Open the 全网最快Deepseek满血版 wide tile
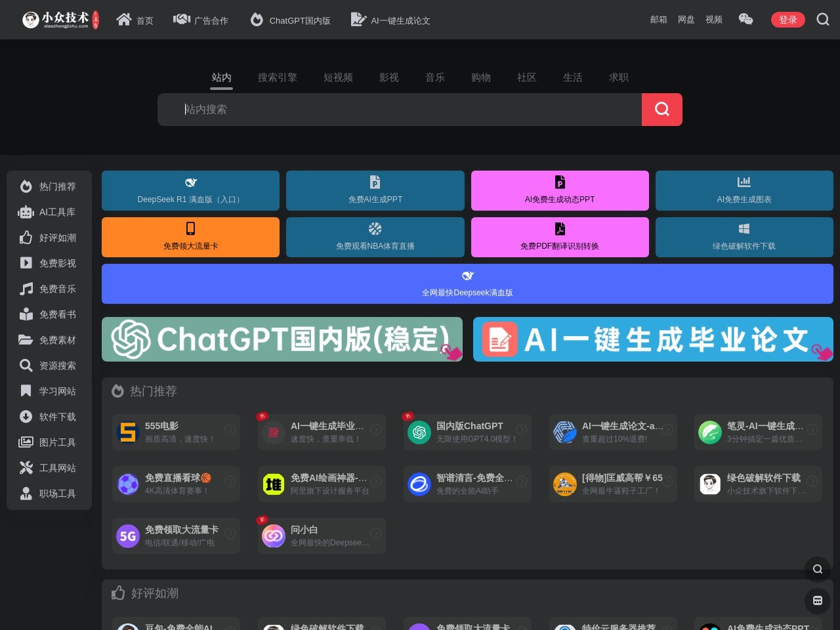840x630 pixels. pyautogui.click(x=467, y=284)
